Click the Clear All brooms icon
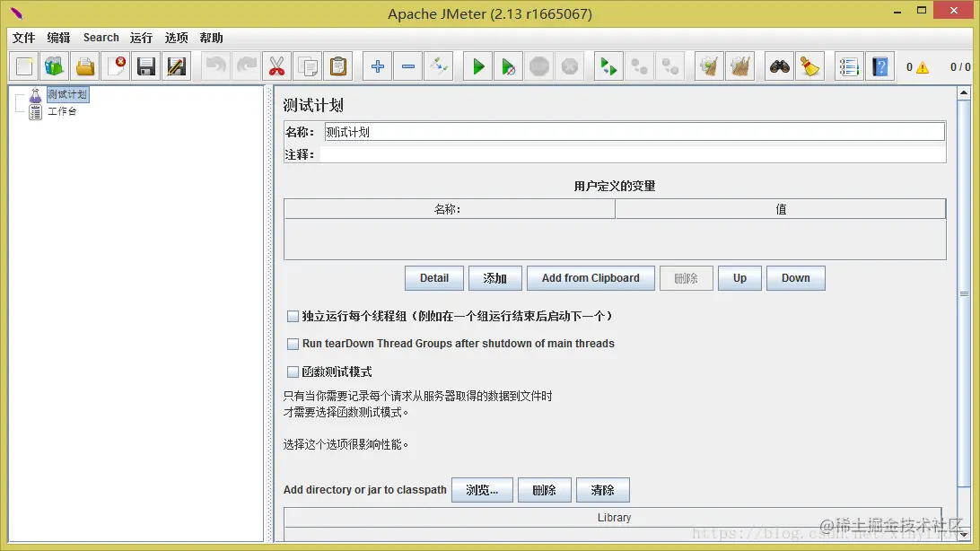The height and width of the screenshot is (551, 980). 740,66
